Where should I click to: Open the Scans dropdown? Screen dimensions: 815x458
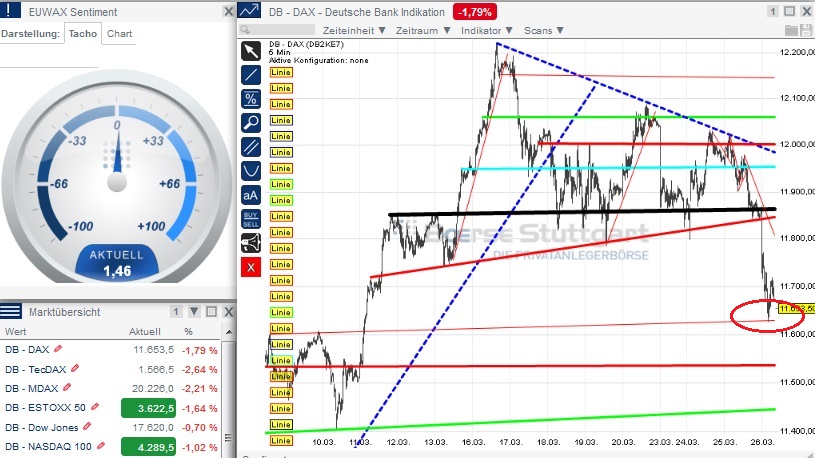(544, 31)
